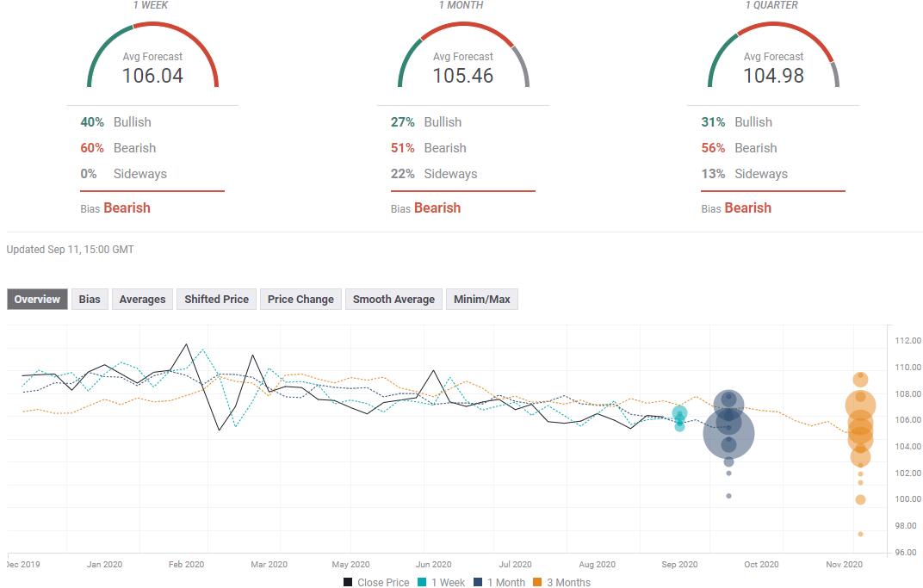Click the 106.04 average forecast value
This screenshot has height=588, width=923.
pyautogui.click(x=152, y=76)
